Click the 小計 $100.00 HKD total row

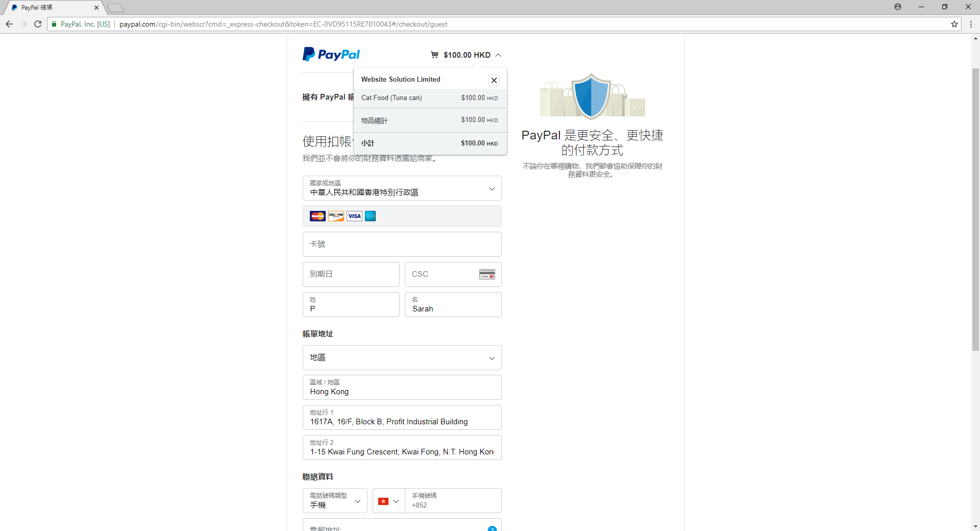tap(430, 143)
